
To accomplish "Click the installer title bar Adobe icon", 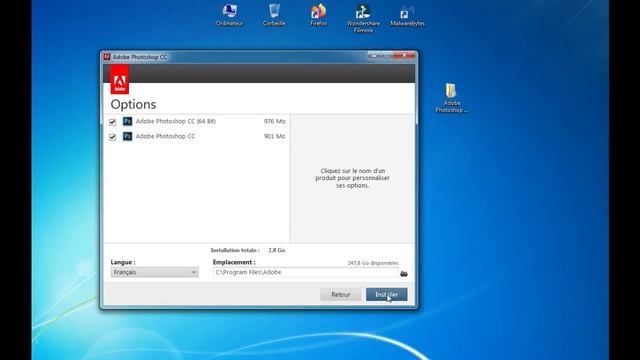I will tap(107, 57).
